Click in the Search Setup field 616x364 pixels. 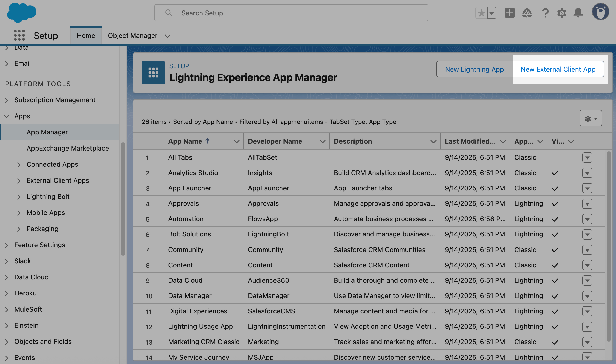tap(291, 13)
